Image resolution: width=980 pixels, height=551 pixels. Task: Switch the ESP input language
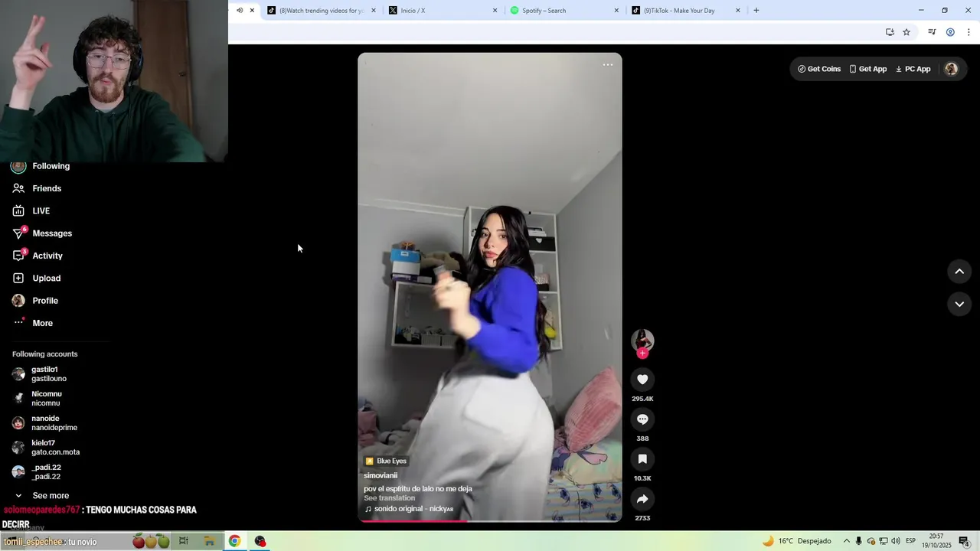click(x=911, y=541)
